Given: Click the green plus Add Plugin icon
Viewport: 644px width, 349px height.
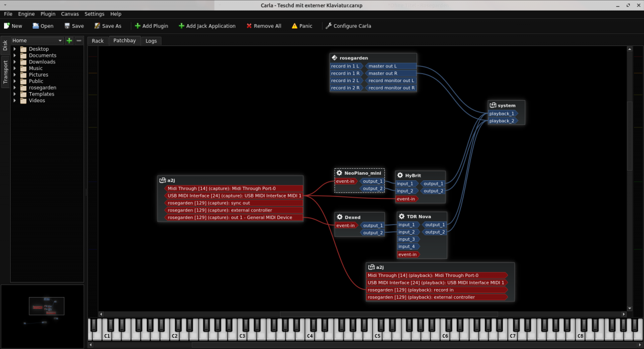Looking at the screenshot, I should click(137, 26).
